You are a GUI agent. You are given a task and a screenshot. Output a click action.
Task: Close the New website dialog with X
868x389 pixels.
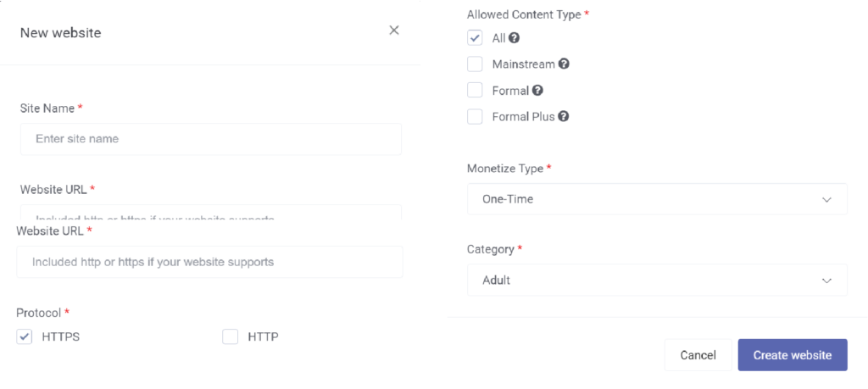tap(394, 30)
